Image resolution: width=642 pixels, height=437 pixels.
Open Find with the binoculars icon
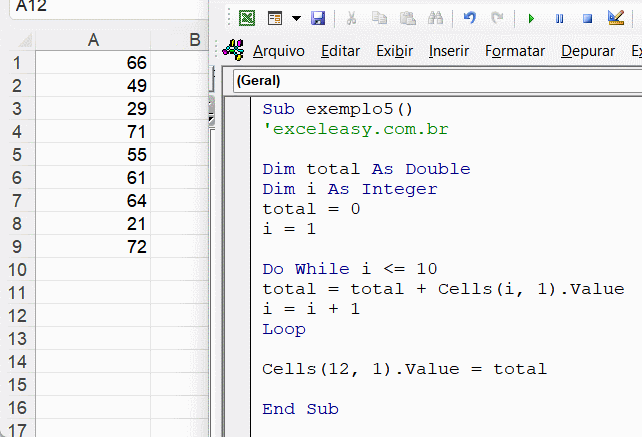click(x=432, y=18)
